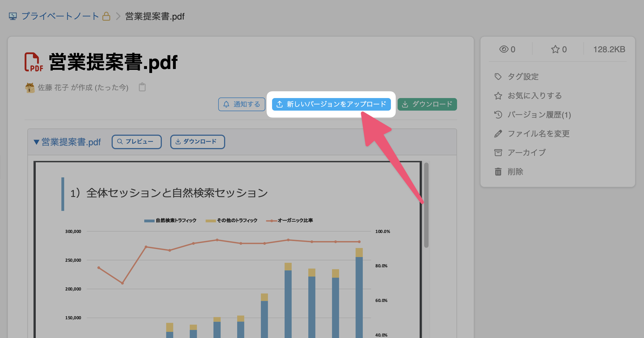Collapse the 営業提案書.pdf attachment section
This screenshot has height=338, width=644.
36,142
